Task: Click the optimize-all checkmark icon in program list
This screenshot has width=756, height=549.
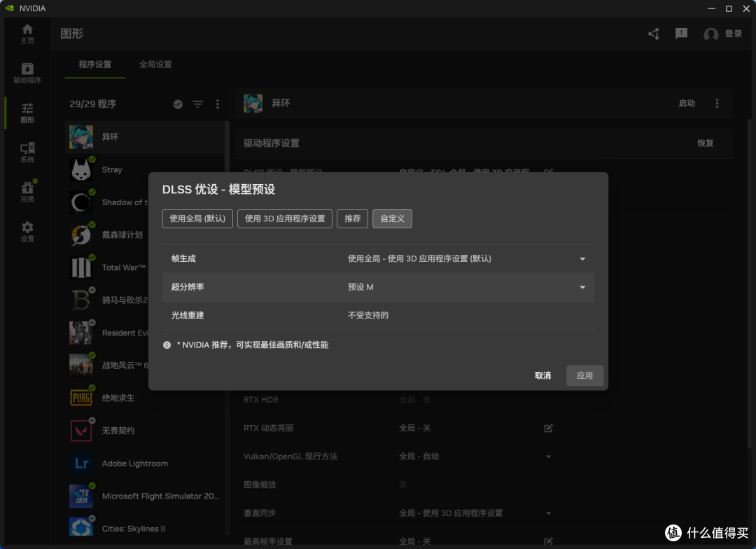Action: (x=178, y=104)
